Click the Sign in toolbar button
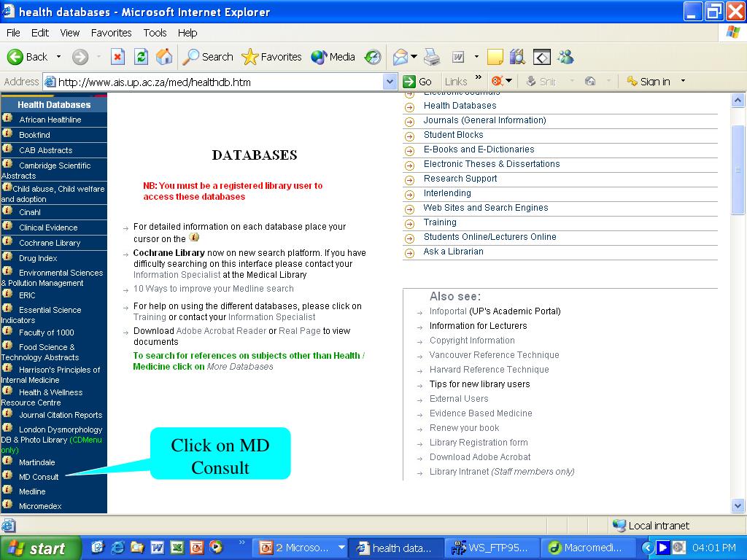 [x=649, y=82]
